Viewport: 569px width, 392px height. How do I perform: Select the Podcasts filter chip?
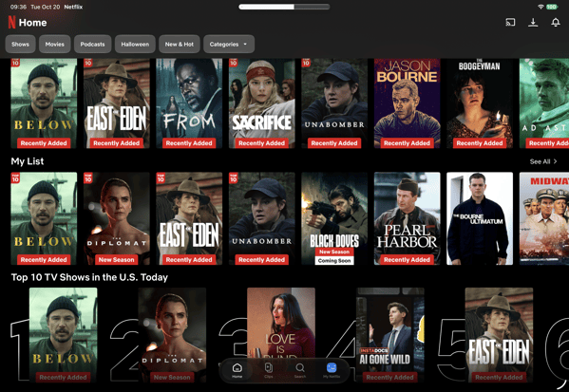pos(92,45)
